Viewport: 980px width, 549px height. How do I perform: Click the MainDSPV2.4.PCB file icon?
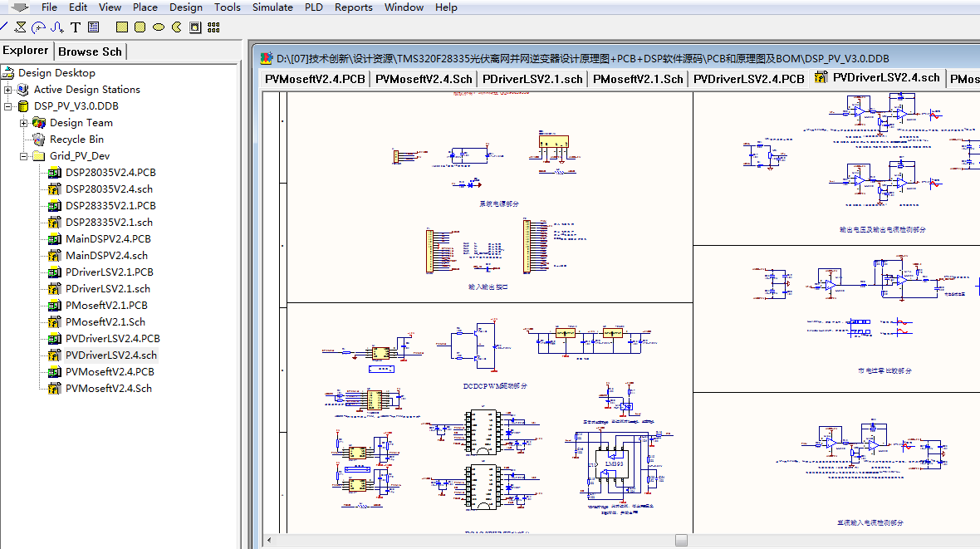pos(54,239)
